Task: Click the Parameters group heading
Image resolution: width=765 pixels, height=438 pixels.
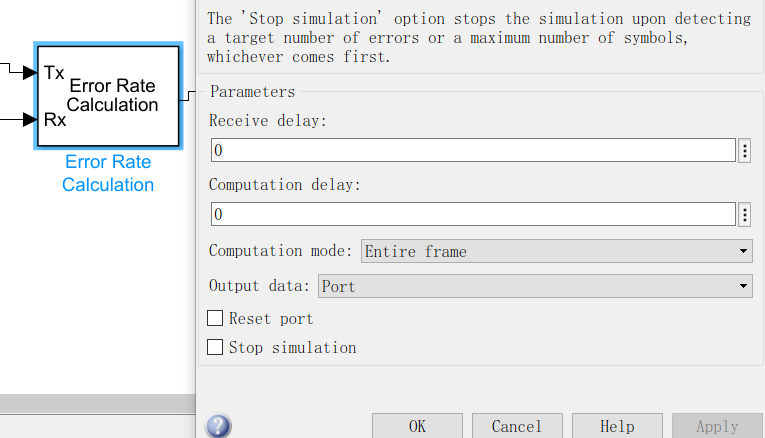Action: 252,92
